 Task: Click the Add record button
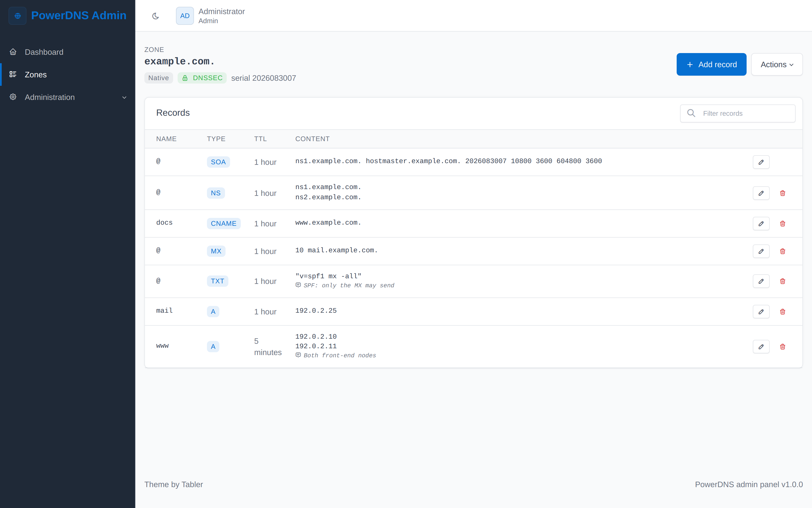[x=711, y=65]
